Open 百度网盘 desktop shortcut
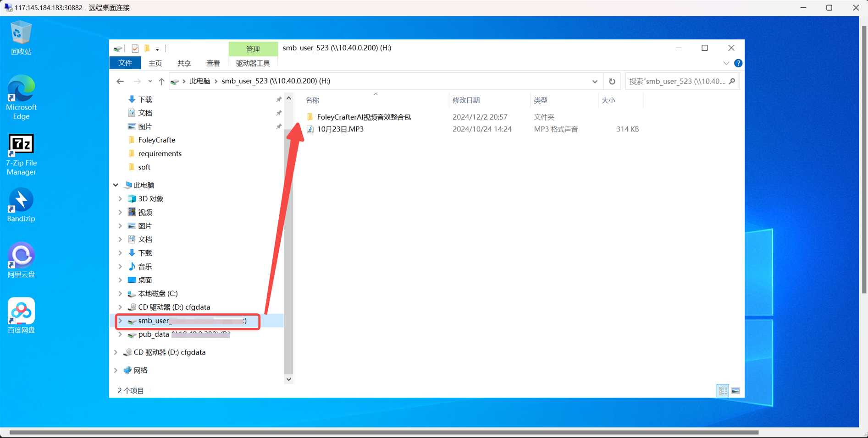This screenshot has width=868, height=438. 21,315
